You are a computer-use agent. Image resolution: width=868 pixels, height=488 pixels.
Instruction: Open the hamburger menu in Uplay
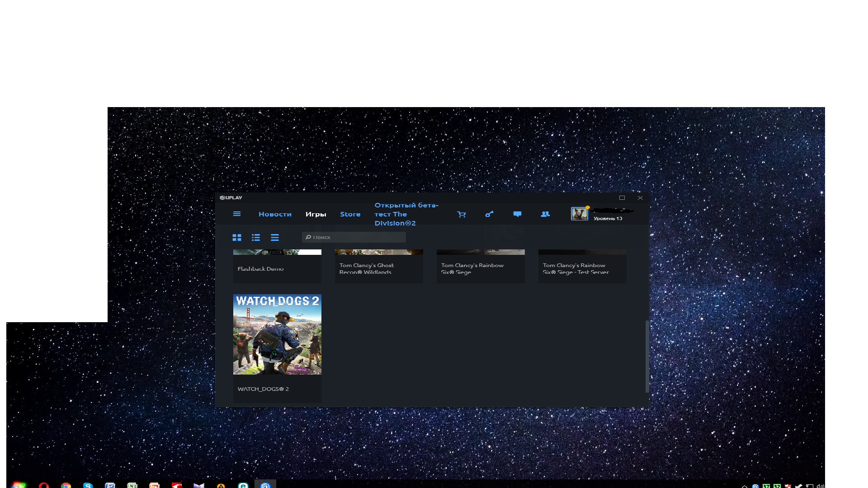(236, 214)
